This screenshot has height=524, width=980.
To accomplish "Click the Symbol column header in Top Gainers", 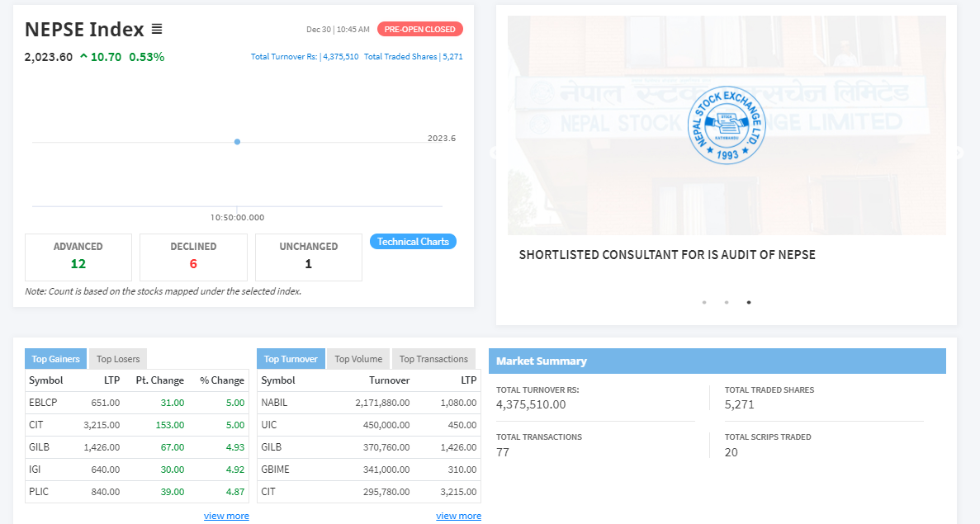I will (x=45, y=380).
